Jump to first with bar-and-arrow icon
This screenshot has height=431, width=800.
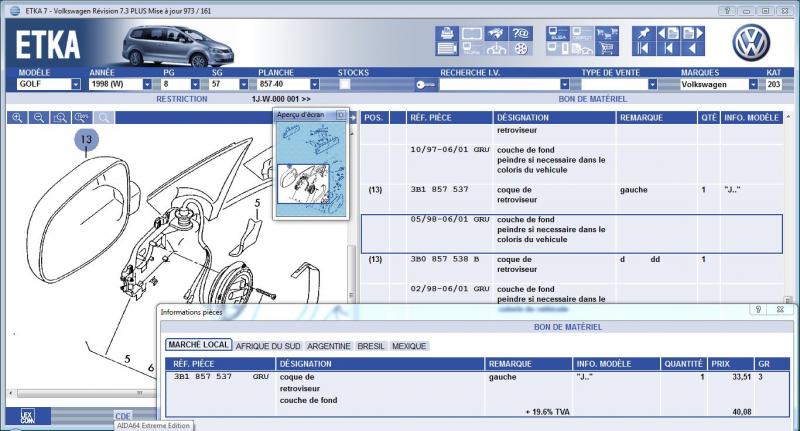(x=643, y=49)
